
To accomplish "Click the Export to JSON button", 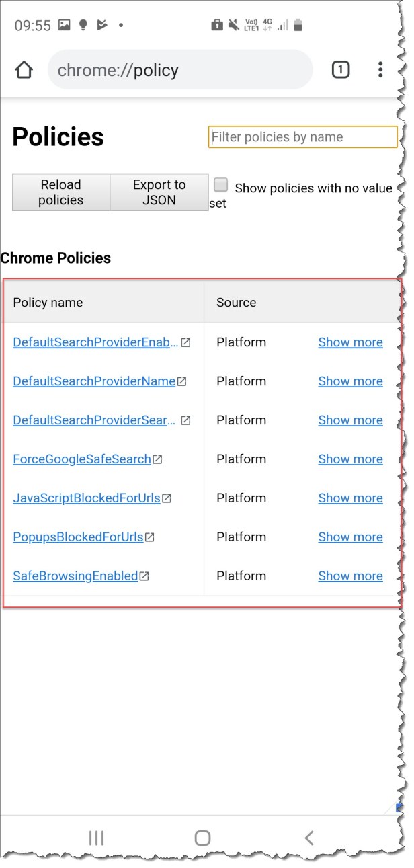I will tap(159, 192).
